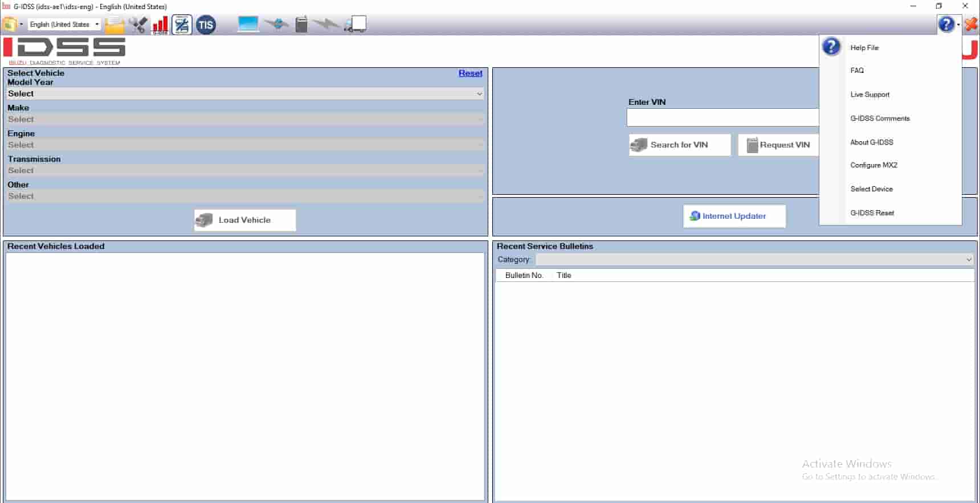Open the dropdown arrow beside home icon
Image resolution: width=980 pixels, height=503 pixels.
click(x=21, y=24)
